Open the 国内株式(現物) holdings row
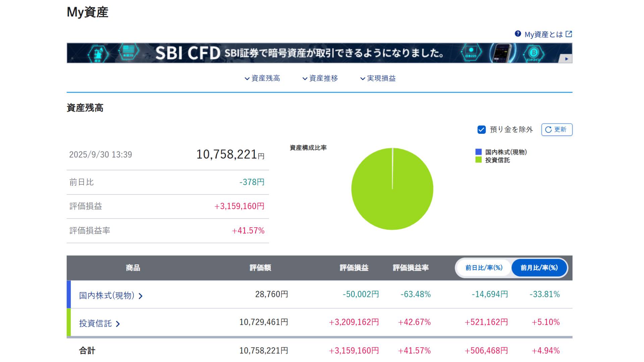The height and width of the screenshot is (362, 644). click(107, 296)
